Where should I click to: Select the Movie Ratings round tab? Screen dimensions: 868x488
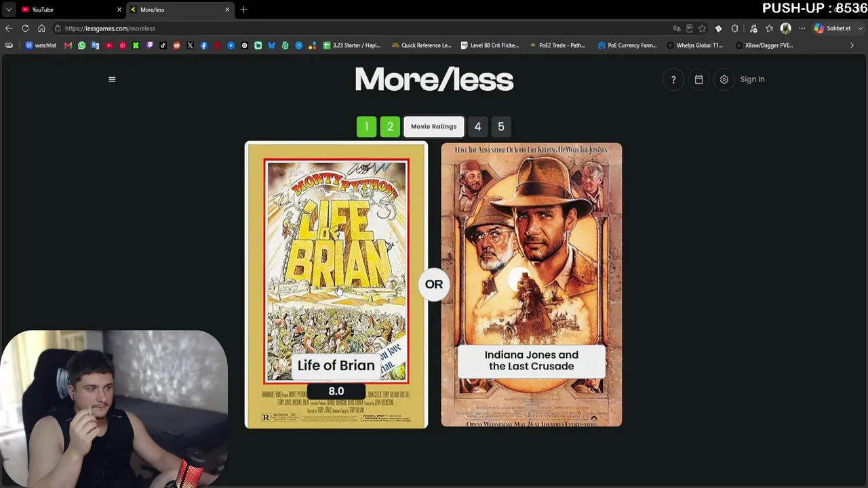434,127
